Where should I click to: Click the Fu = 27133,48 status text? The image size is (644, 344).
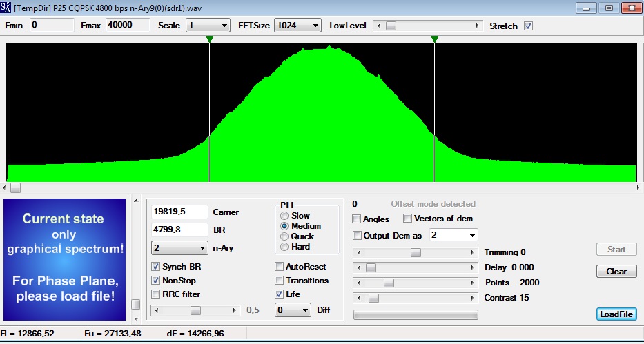tap(113, 334)
